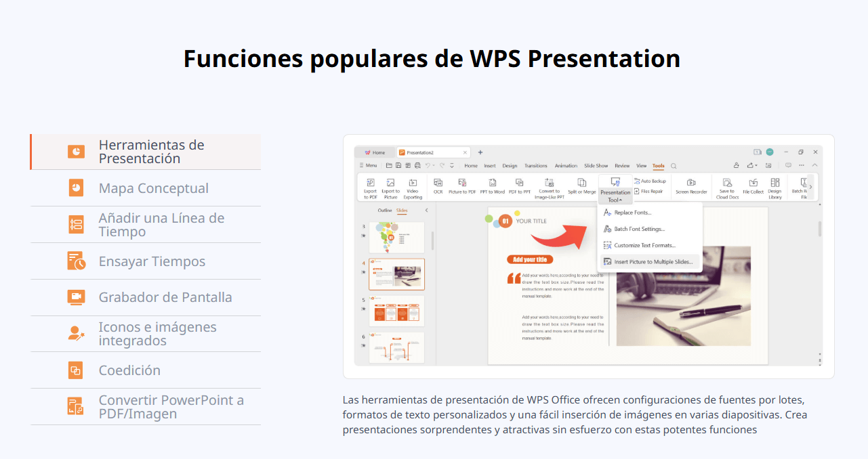
Task: Select slide 4 thumbnail
Action: coord(396,274)
